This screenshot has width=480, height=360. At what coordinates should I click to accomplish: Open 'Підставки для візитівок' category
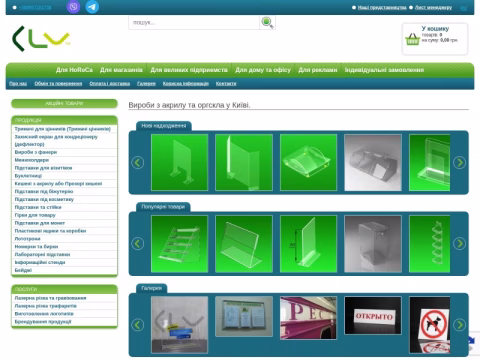click(x=43, y=168)
